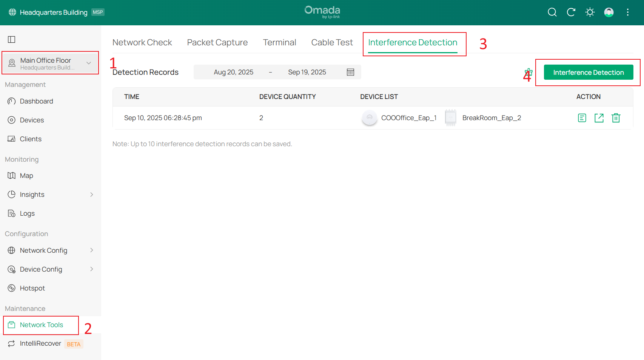Open the calendar date range picker icon
This screenshot has height=360, width=644.
pyautogui.click(x=350, y=72)
